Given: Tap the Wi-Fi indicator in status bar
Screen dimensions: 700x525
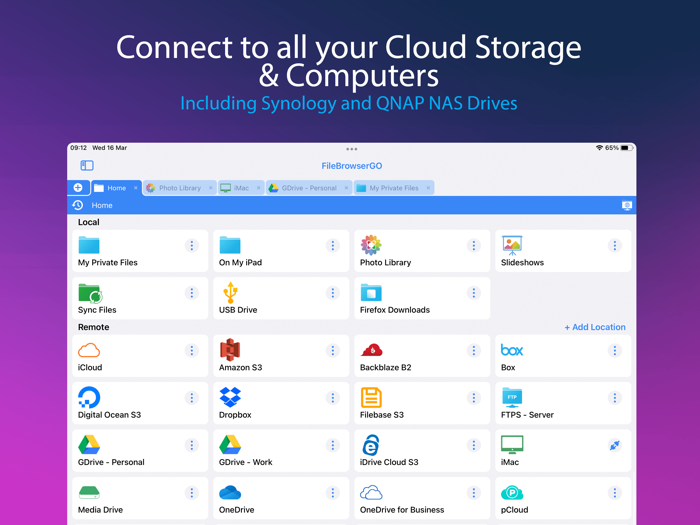Looking at the screenshot, I should [599, 148].
